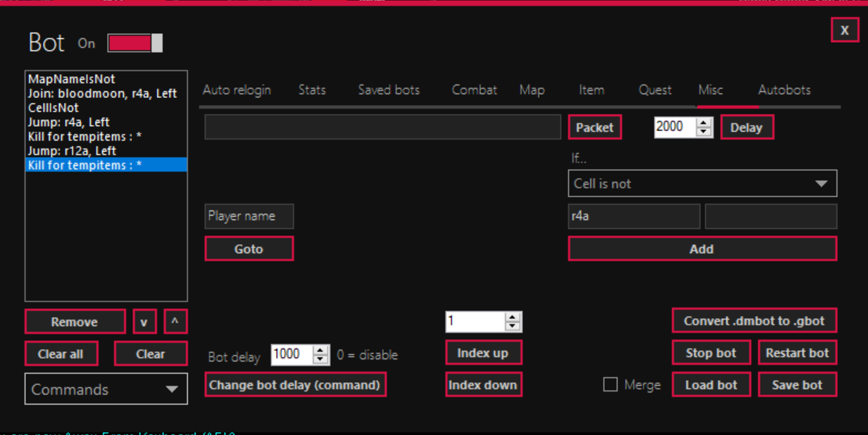This screenshot has width=868, height=435.
Task: Click the index number field showing 1
Action: click(475, 322)
